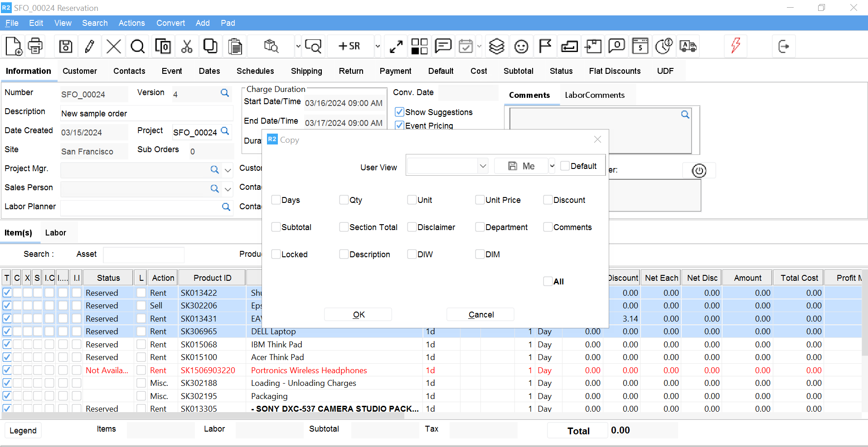
Task: Click the delivery truck icon
Action: point(688,46)
